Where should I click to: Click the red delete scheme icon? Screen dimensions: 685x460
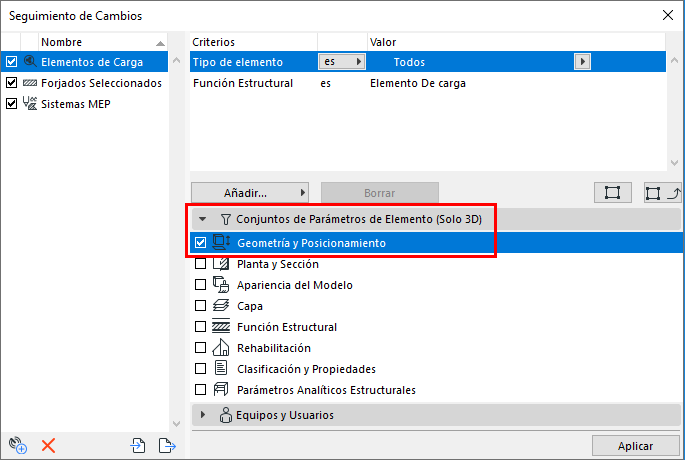click(47, 445)
